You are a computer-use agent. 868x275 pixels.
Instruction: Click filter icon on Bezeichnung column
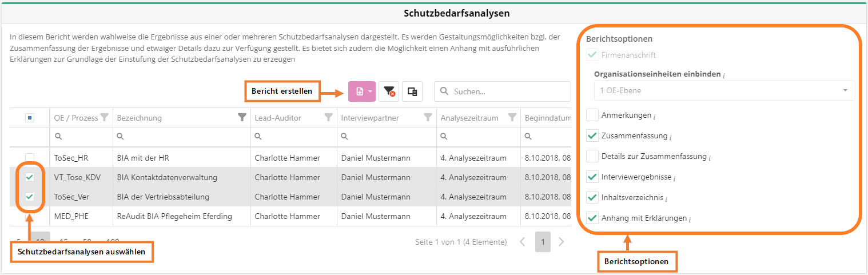242,118
